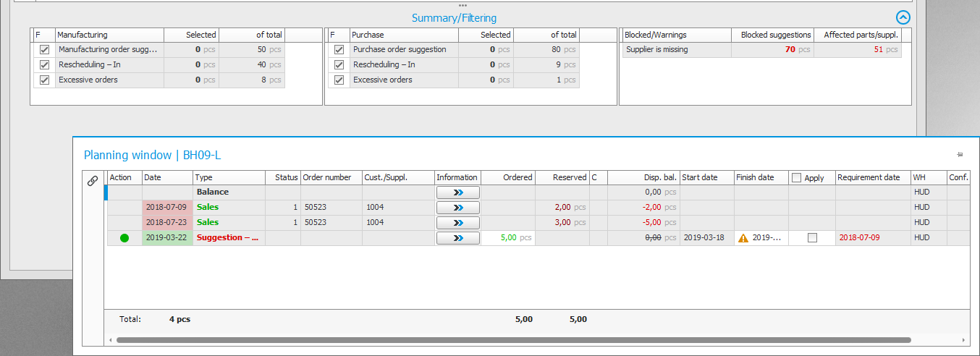Toggle Manufacturing order suggestion filter checkbox
This screenshot has height=356, width=980.
coord(45,50)
